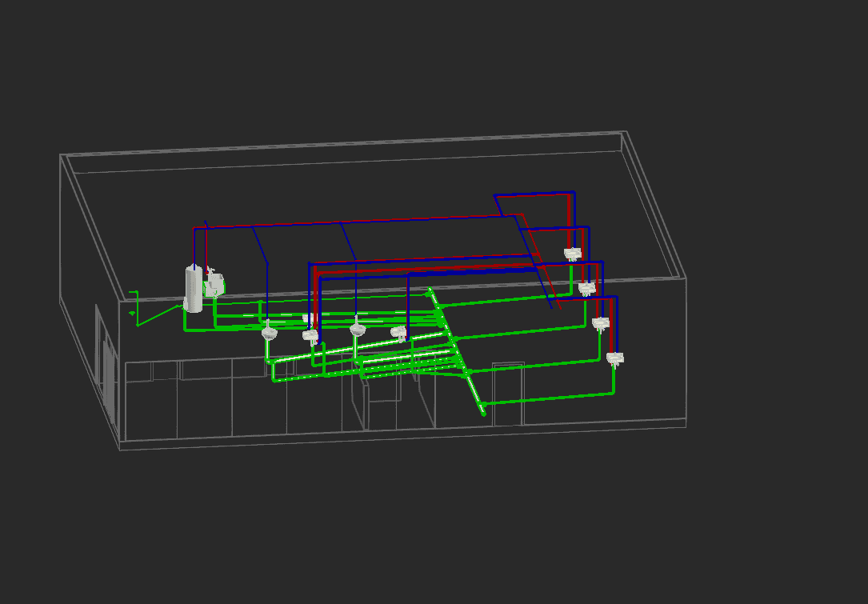Click the lowest sink on the right wall

614,358
